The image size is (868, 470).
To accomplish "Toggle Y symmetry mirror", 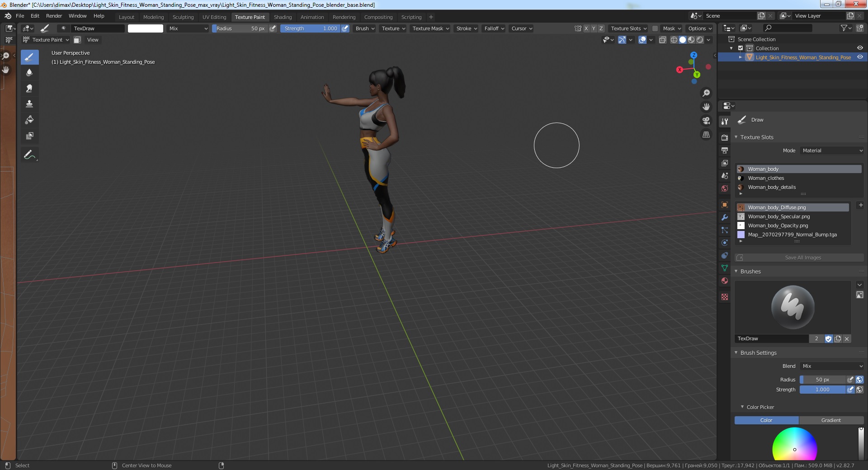I will pos(594,28).
